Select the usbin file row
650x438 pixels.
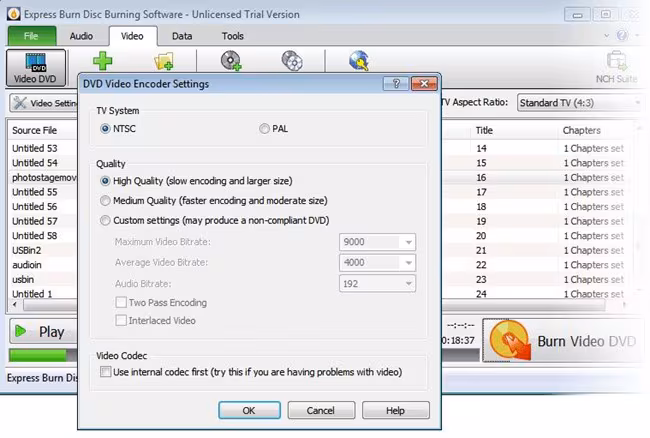pos(23,280)
